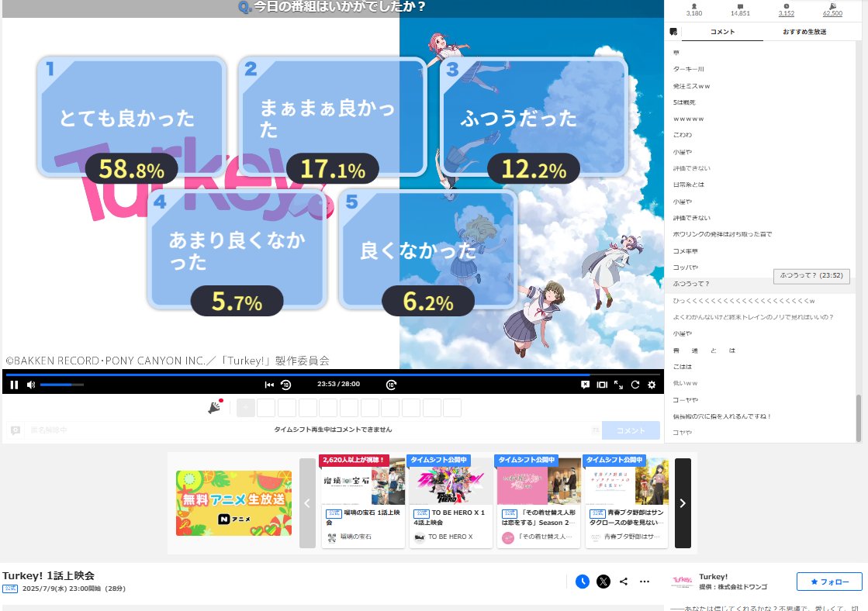Screen dimensions: 868x611
Task: Open the gift points count 62,500
Action: [832, 9]
